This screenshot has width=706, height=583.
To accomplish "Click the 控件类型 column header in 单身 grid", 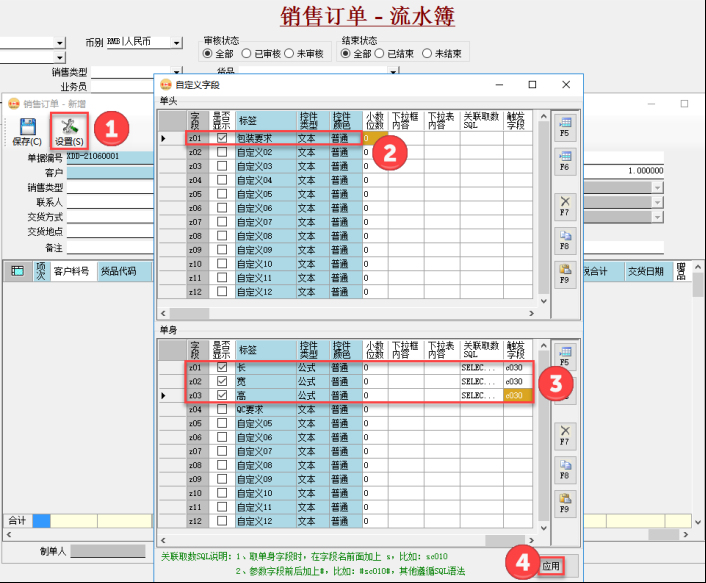I will pos(312,350).
